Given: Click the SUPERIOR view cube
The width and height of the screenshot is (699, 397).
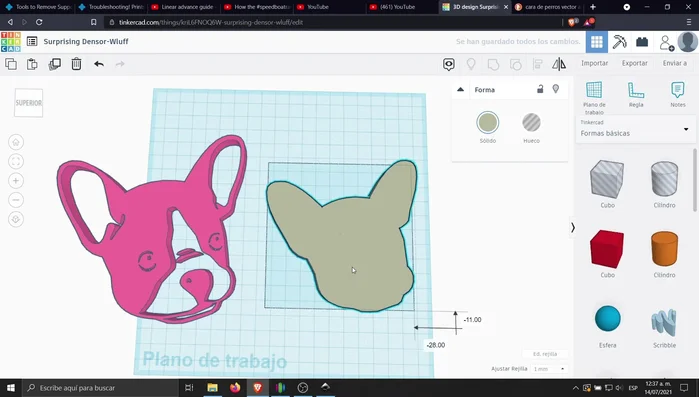Looking at the screenshot, I should [x=29, y=103].
